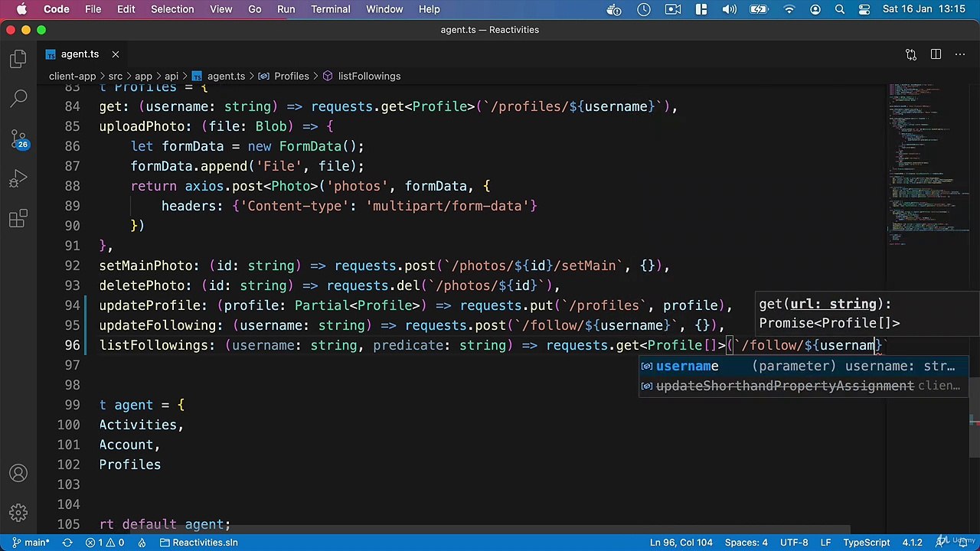
Task: Open the Apple menu
Action: 21,9
